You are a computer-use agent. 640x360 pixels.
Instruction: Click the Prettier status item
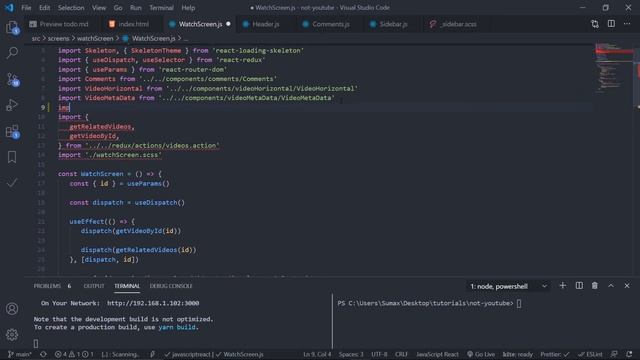tap(554, 354)
